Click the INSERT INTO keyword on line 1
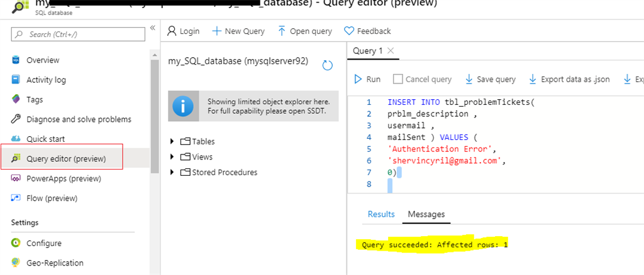Image resolution: width=644 pixels, height=275 pixels. coord(414,102)
